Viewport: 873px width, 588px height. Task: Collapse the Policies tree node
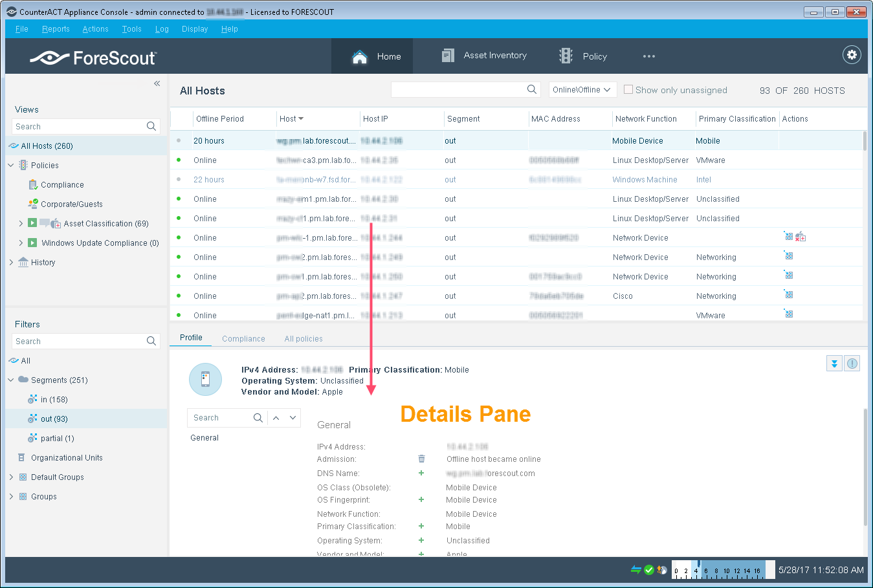[11, 166]
